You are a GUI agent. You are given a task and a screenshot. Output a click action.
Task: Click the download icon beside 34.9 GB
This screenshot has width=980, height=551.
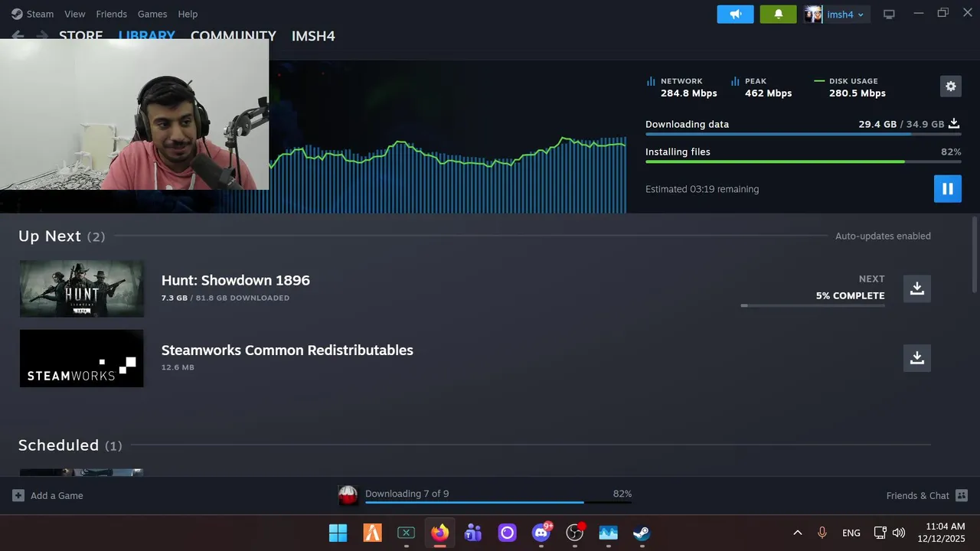[x=954, y=123]
